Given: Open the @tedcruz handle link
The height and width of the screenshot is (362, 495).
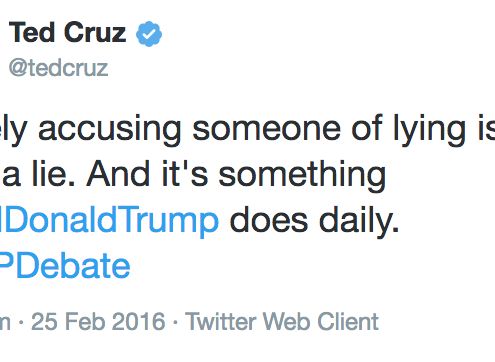Looking at the screenshot, I should pyautogui.click(x=58, y=68).
